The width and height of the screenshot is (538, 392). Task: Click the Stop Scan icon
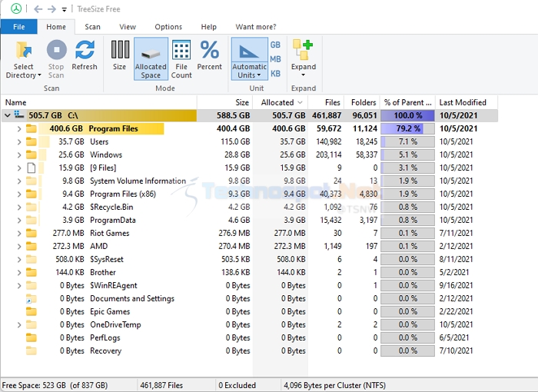[56, 50]
